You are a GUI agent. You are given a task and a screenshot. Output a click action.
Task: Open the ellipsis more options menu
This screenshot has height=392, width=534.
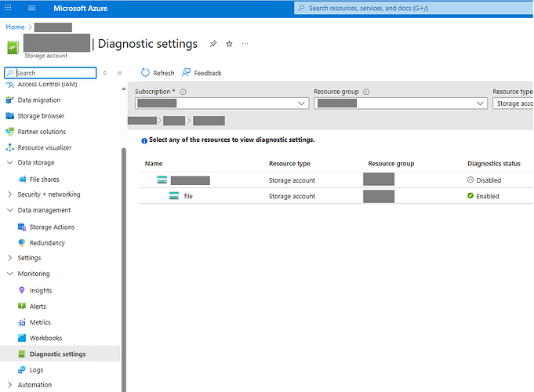tap(245, 44)
